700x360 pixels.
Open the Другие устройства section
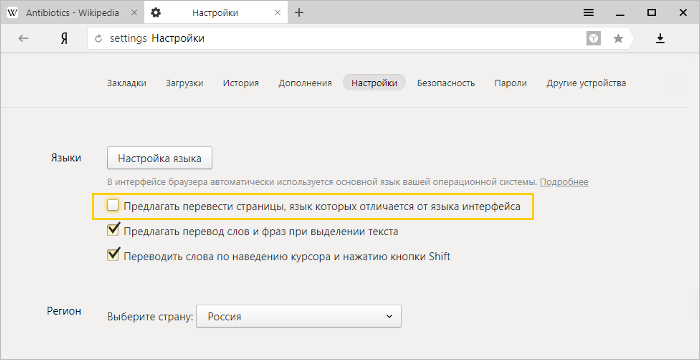[586, 83]
